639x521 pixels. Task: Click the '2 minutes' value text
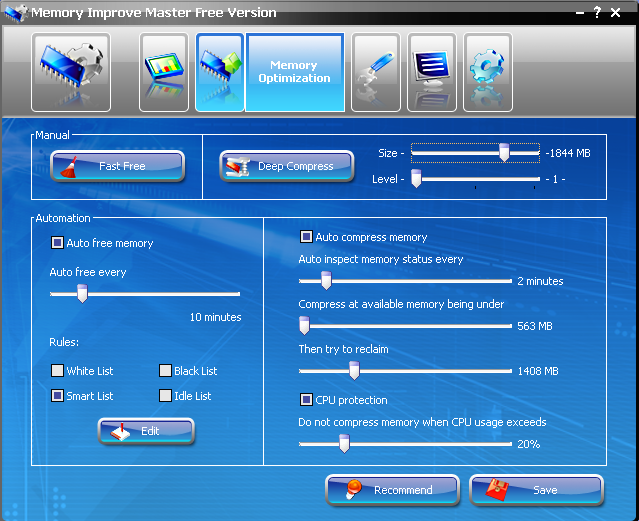pyautogui.click(x=540, y=281)
